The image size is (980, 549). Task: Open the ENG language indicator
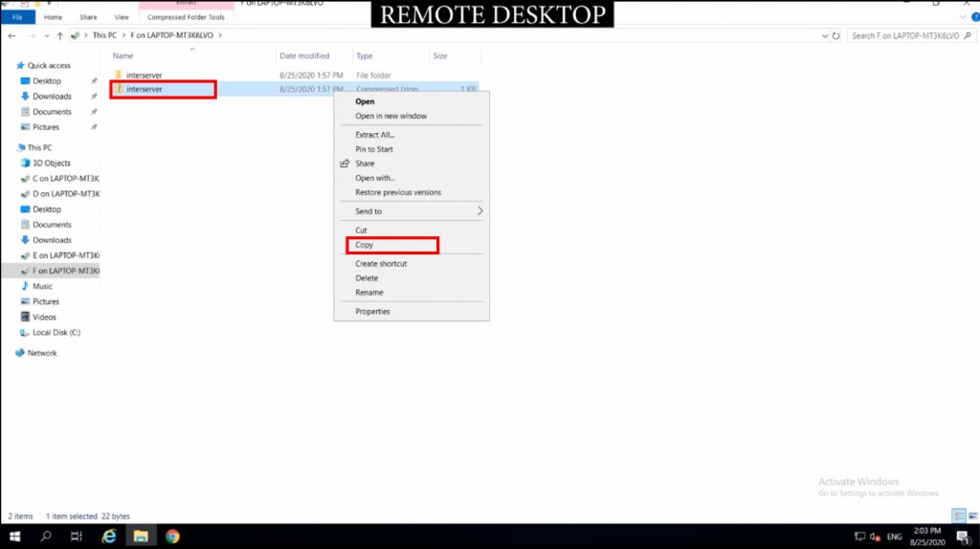click(895, 537)
